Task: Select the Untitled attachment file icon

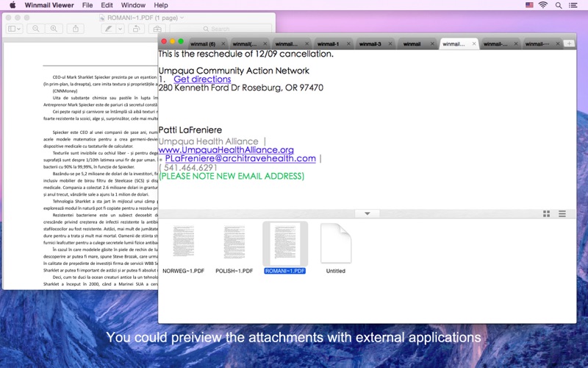Action: point(336,244)
